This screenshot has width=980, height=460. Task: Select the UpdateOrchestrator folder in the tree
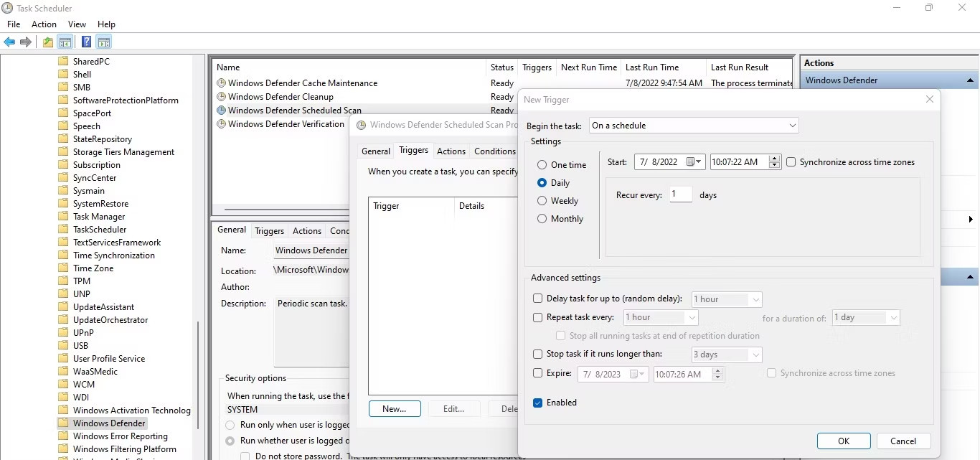[x=110, y=320]
